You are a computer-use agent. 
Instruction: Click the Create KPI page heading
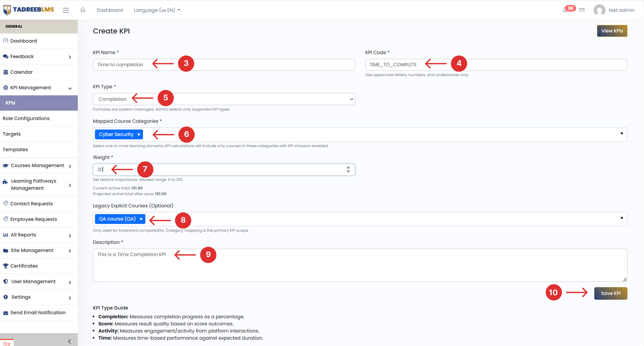[111, 31]
